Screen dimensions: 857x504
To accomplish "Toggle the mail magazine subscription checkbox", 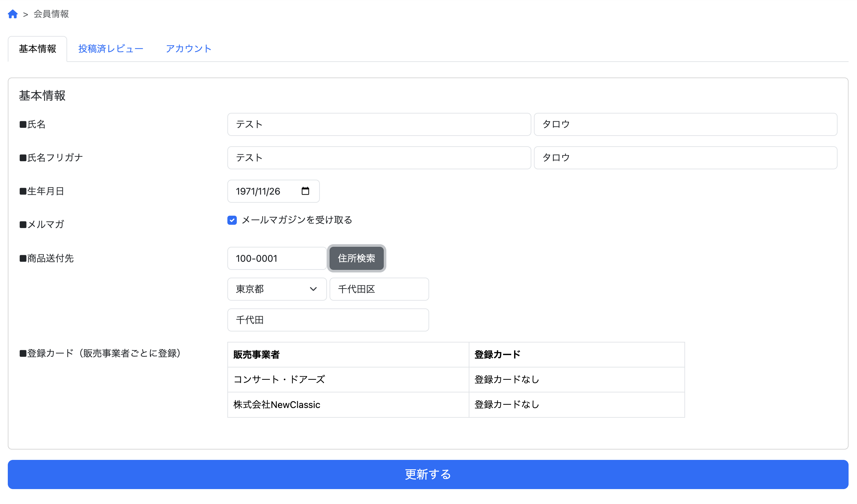I will [x=232, y=220].
